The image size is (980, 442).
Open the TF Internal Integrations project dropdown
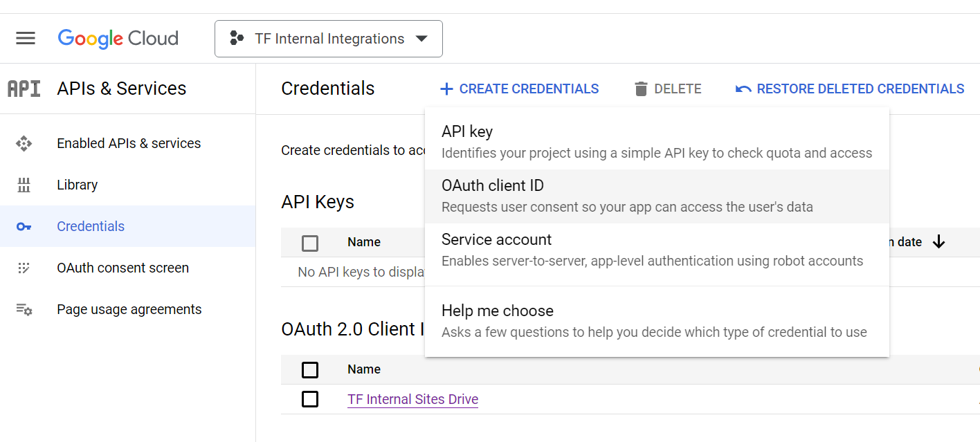[329, 39]
